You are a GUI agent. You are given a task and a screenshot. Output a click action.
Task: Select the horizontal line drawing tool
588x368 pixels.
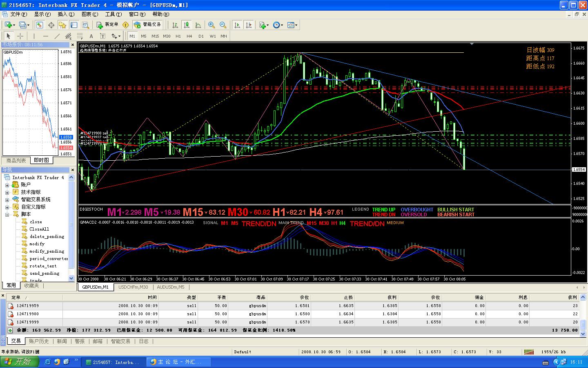coord(45,36)
